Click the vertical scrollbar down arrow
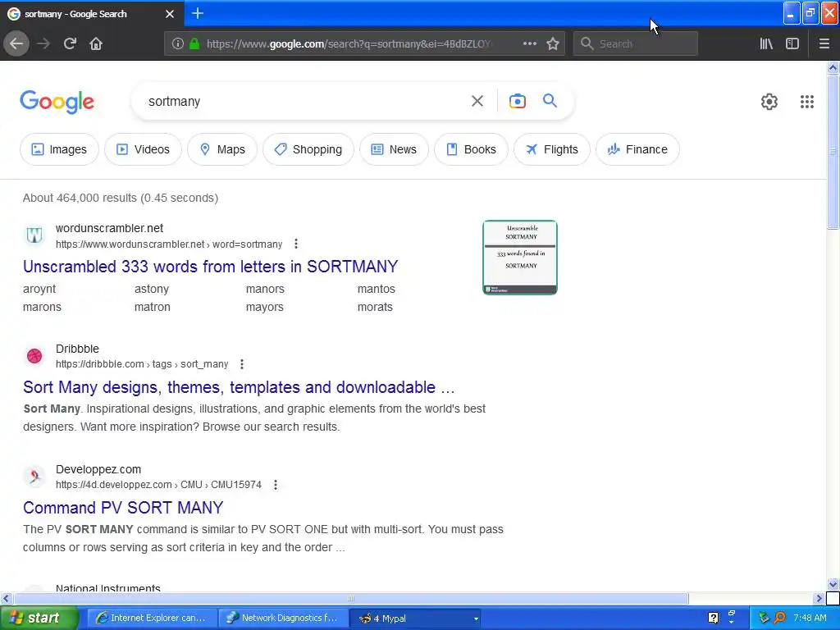This screenshot has width=840, height=630. 833,584
